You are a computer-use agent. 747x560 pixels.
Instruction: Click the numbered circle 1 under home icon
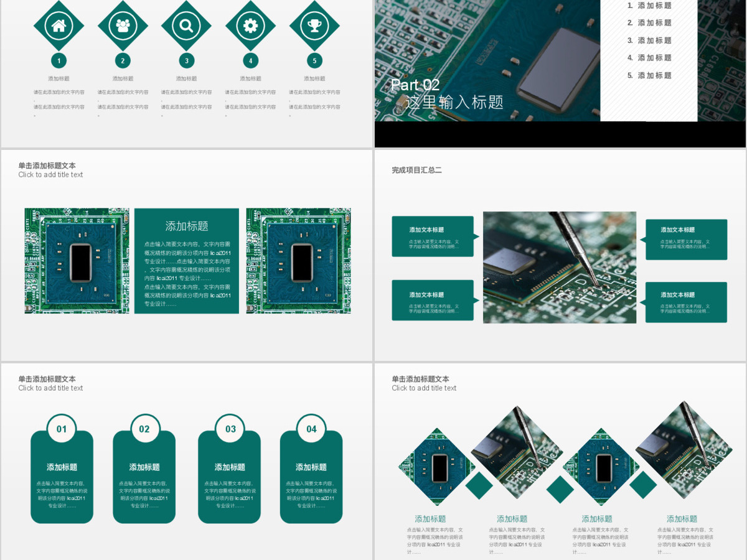[x=59, y=60]
